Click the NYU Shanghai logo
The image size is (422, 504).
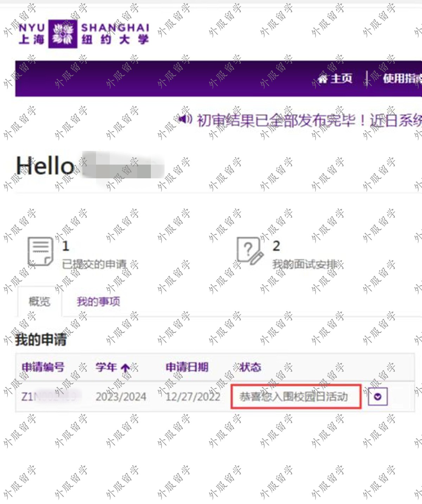[84, 34]
